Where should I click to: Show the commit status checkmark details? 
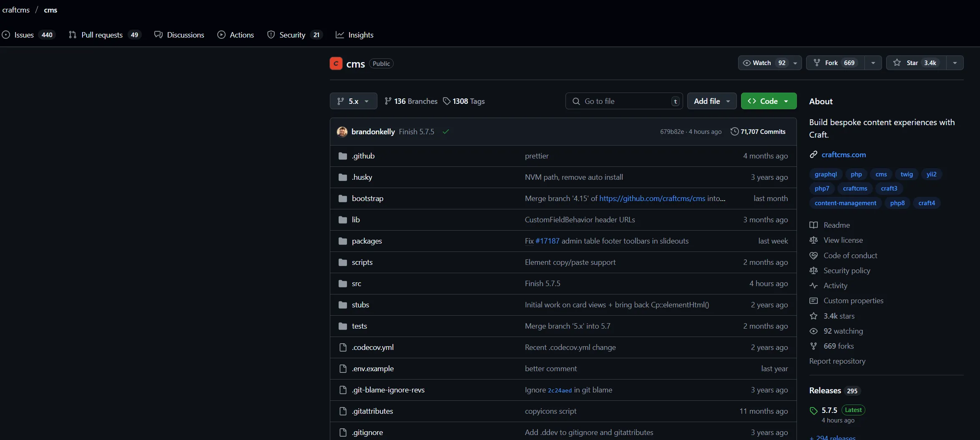[446, 132]
